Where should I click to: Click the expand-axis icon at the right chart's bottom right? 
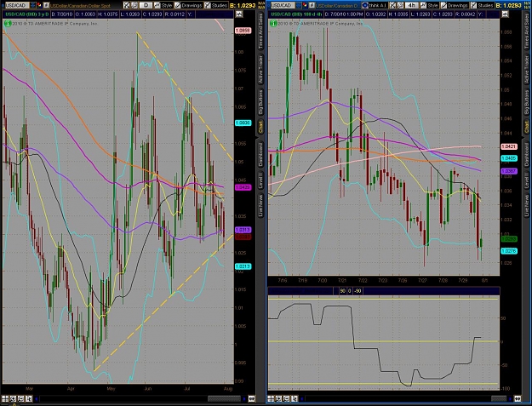pos(517,398)
